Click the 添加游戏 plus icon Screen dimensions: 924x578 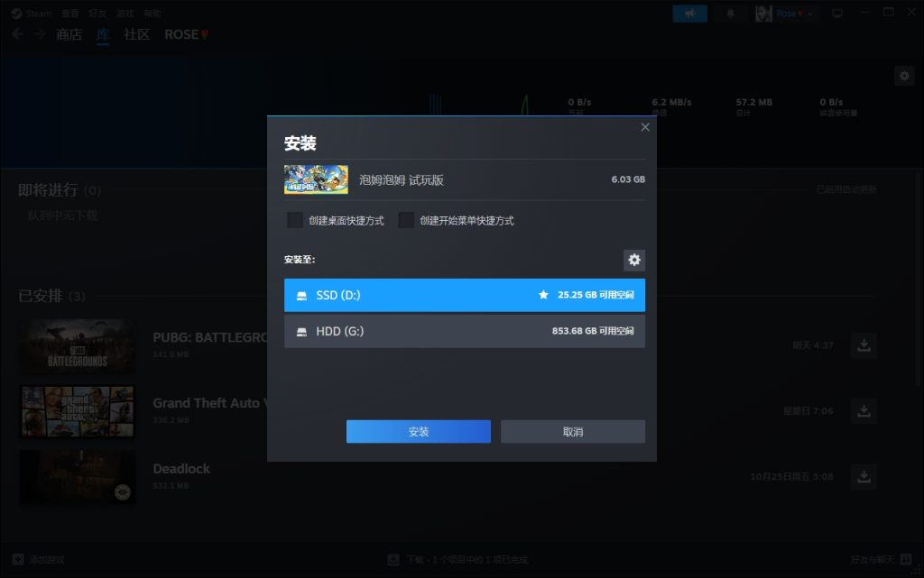pyautogui.click(x=18, y=559)
